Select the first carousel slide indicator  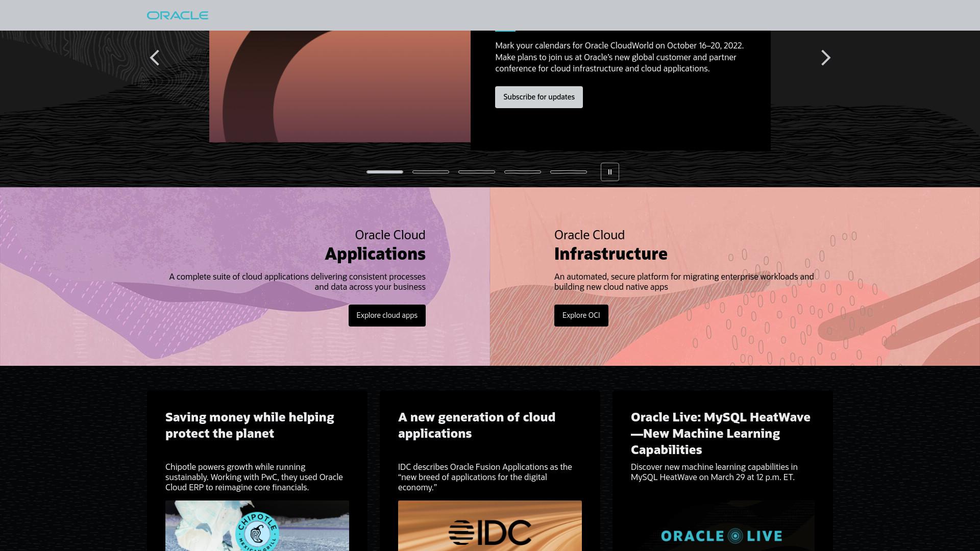385,172
